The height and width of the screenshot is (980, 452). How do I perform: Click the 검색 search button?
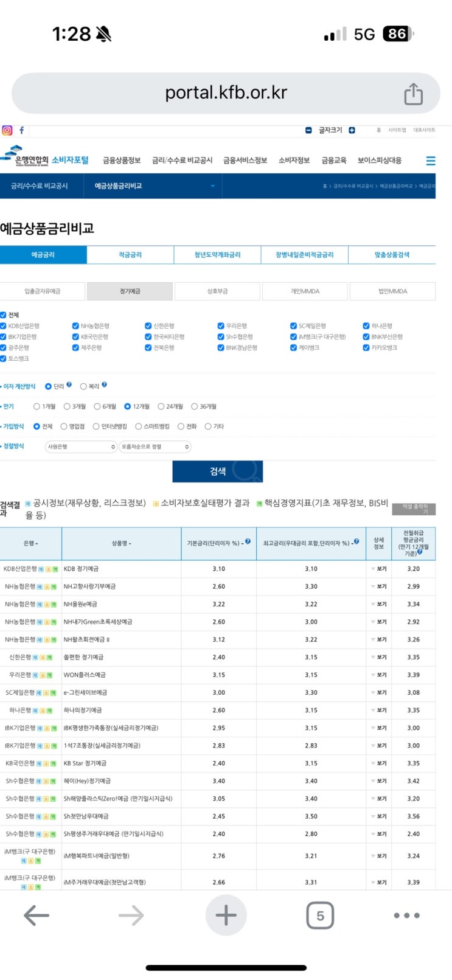coord(218,471)
